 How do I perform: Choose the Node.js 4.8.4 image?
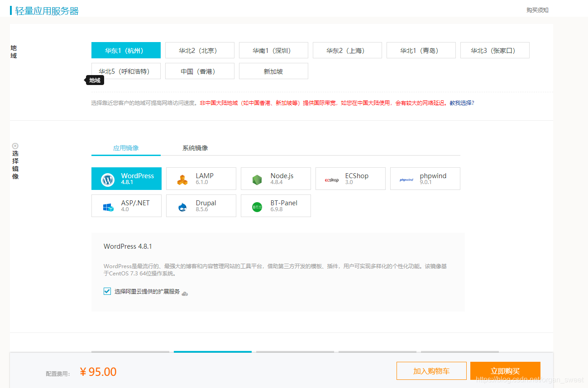(275, 178)
